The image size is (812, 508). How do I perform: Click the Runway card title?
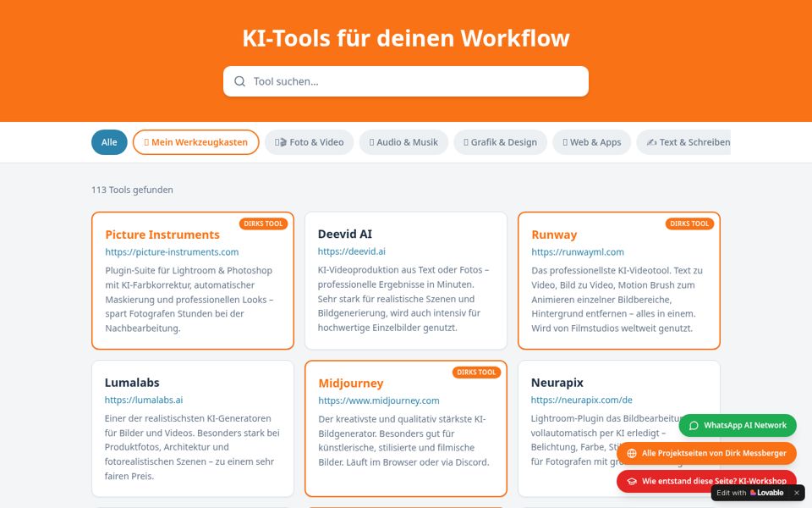coord(554,235)
